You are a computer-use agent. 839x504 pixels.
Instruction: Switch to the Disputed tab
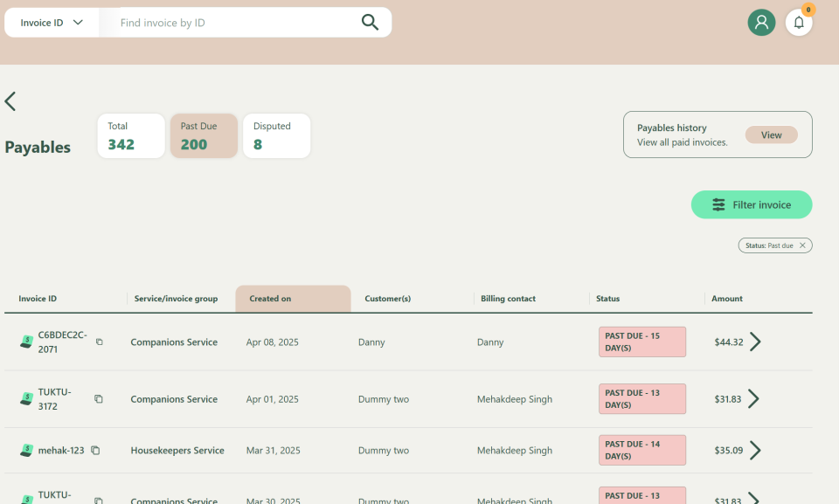point(276,136)
